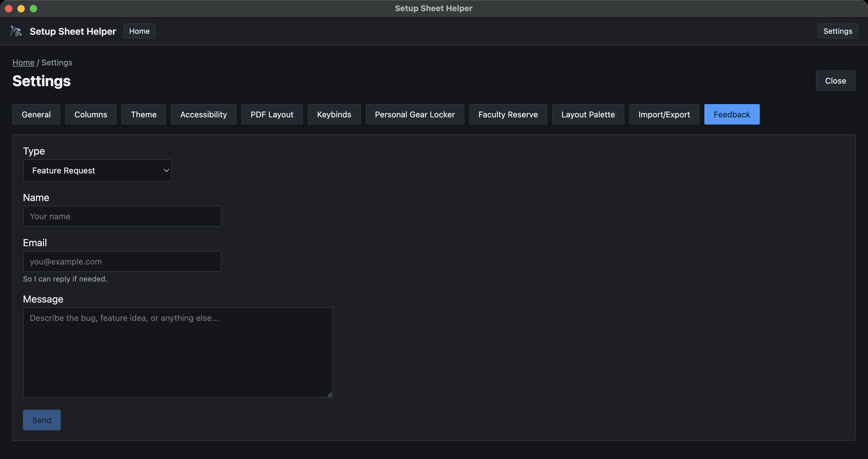Show the Layout Palette tab
The image size is (868, 459).
[x=588, y=114]
